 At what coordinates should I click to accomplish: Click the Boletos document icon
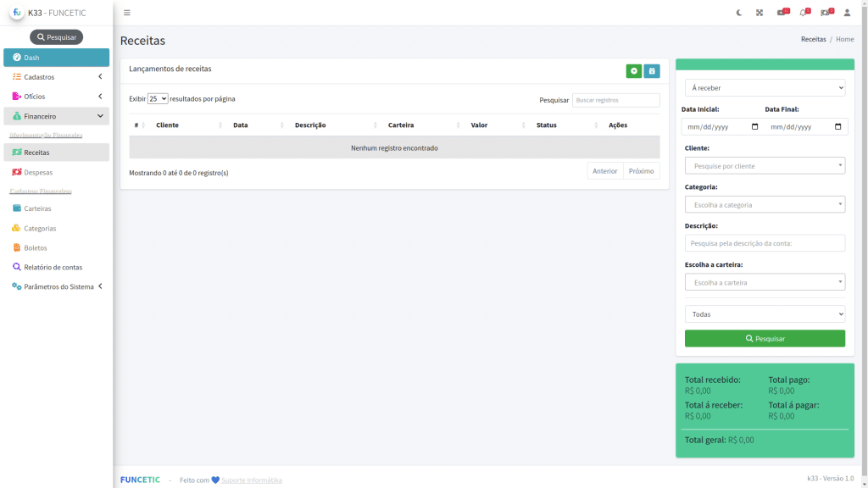point(17,247)
